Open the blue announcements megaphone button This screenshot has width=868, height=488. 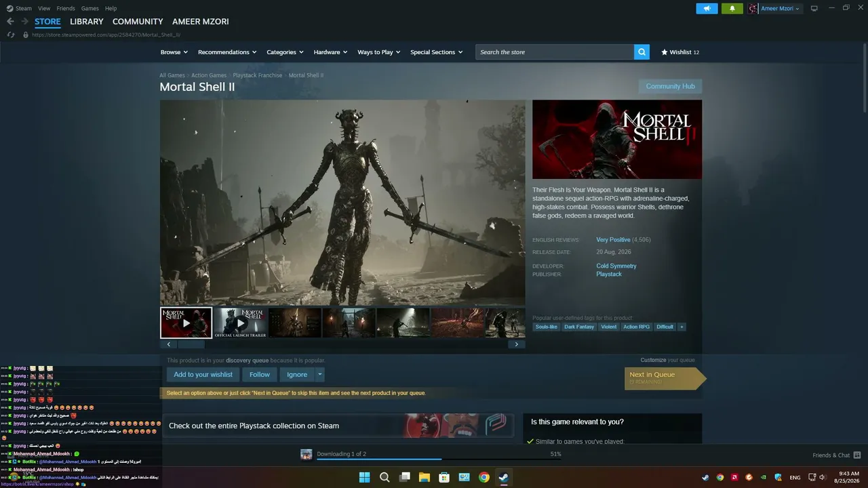click(x=707, y=8)
